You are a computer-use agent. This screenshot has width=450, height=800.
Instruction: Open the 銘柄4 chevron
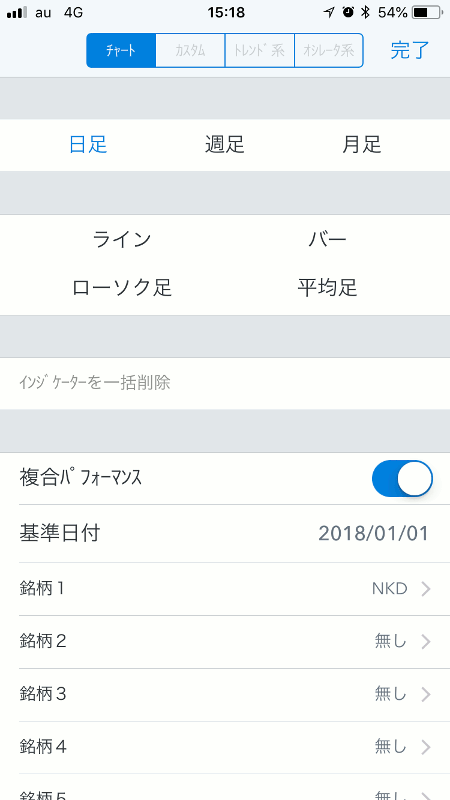point(426,747)
